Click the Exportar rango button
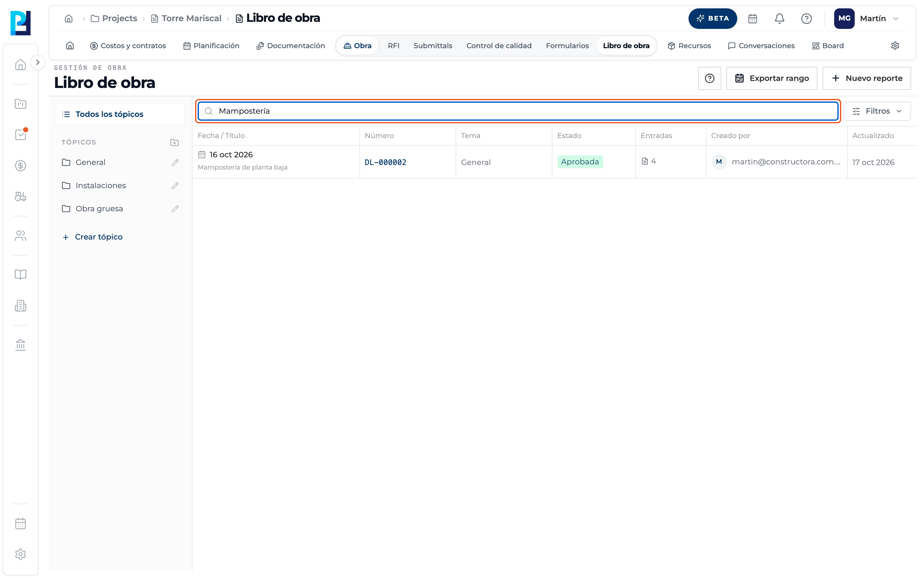Viewport: 924px width, 578px height. point(771,78)
